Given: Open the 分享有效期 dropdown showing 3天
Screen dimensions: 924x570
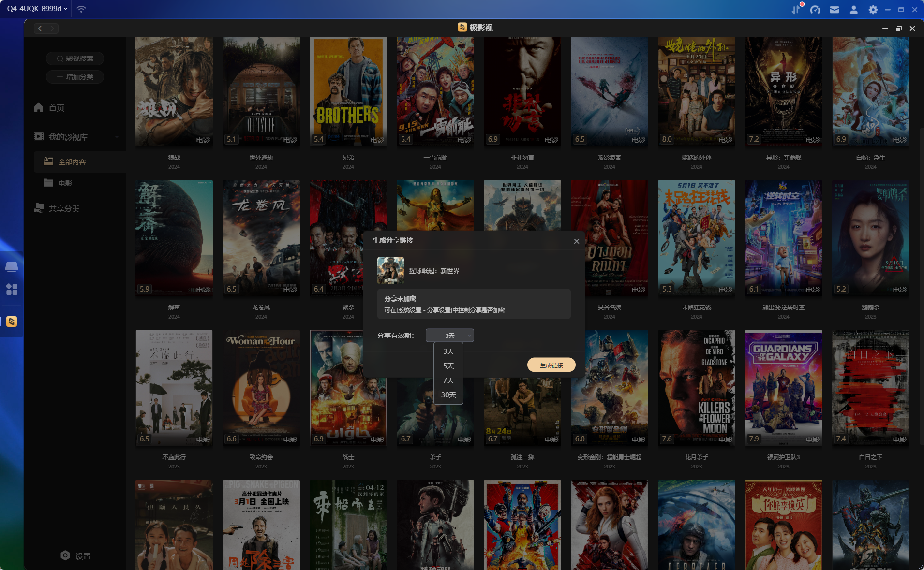Looking at the screenshot, I should click(449, 336).
